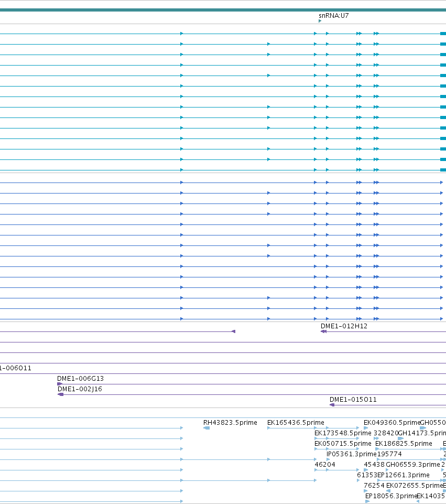This screenshot has height=504, width=446.
Task: Click the 61353 feature label
Action: point(367,475)
